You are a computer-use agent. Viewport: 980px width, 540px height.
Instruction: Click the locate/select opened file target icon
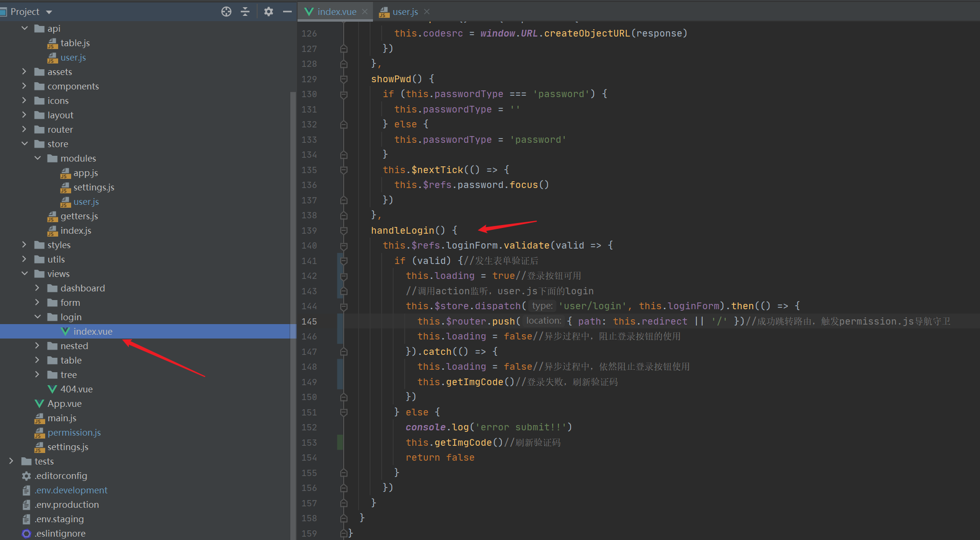[226, 12]
